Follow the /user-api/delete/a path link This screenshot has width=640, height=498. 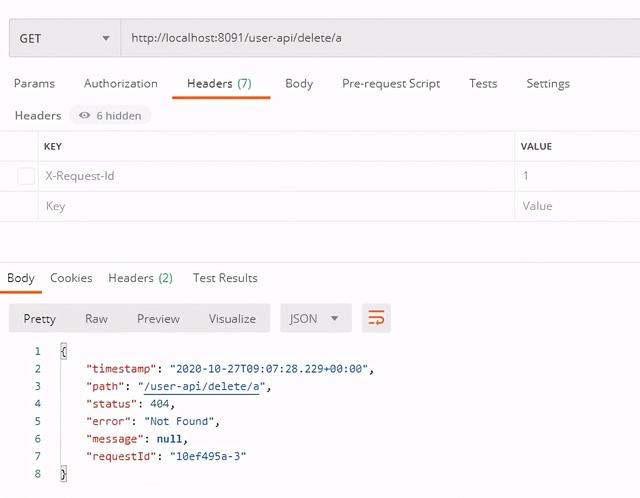coord(202,387)
